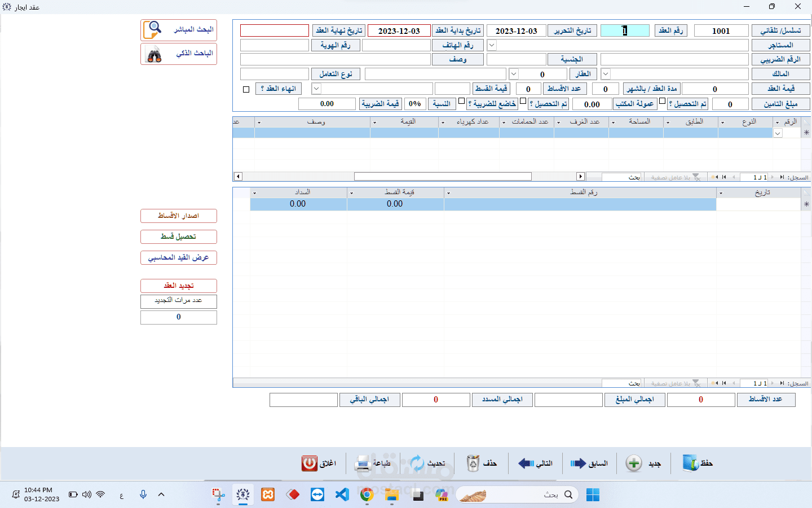
Task: Open the المالك dropdown list
Action: (606, 74)
